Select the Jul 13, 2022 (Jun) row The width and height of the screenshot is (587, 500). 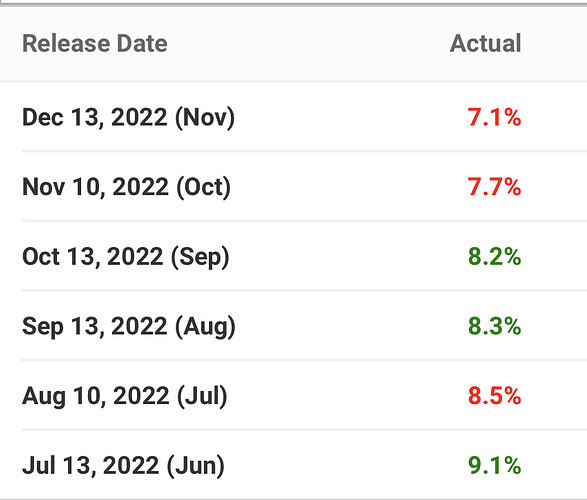pos(294,465)
